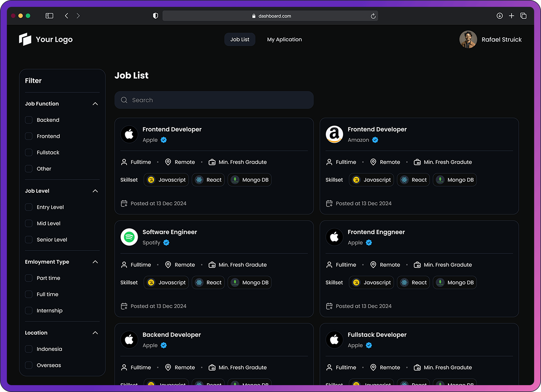541x392 pixels.
Task: Click the verified badge next to Spotify
Action: pos(166,243)
